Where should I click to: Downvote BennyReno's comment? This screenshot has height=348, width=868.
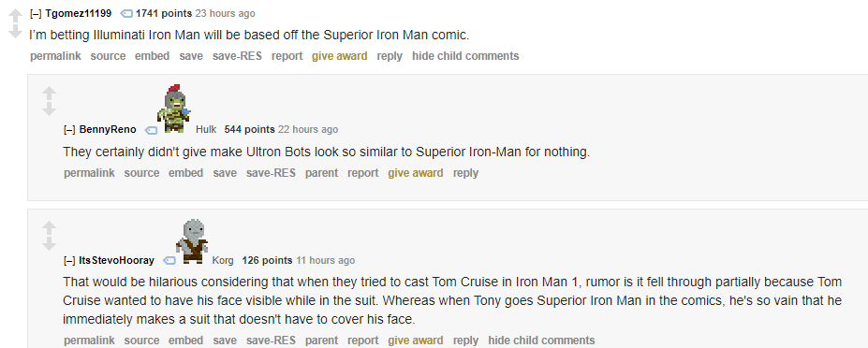pyautogui.click(x=50, y=109)
